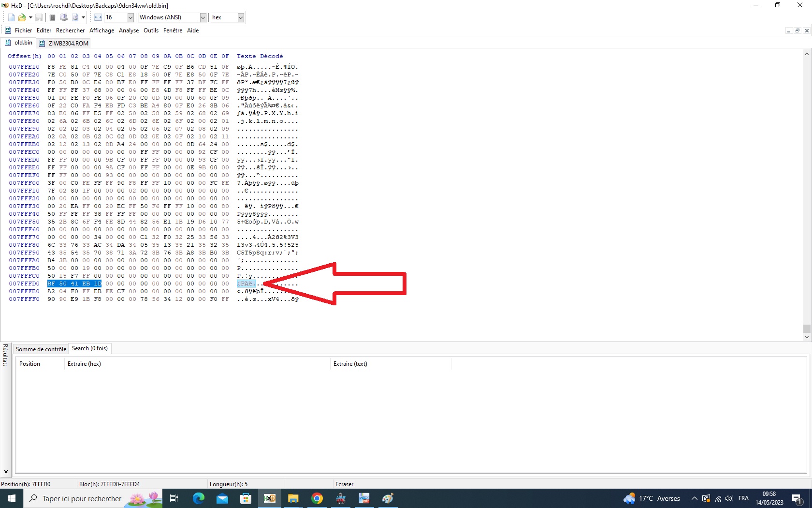Screen dimensions: 812x508
Task: Expand the arrow beside the disk image icon
Action: [84, 17]
